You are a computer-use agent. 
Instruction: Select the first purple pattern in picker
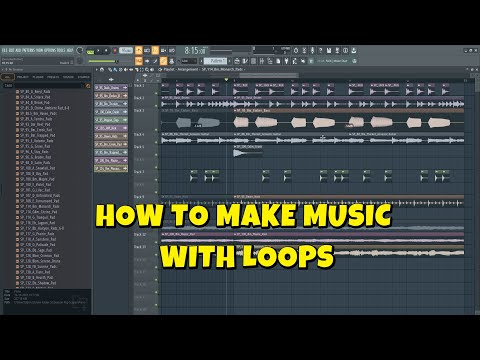click(111, 88)
